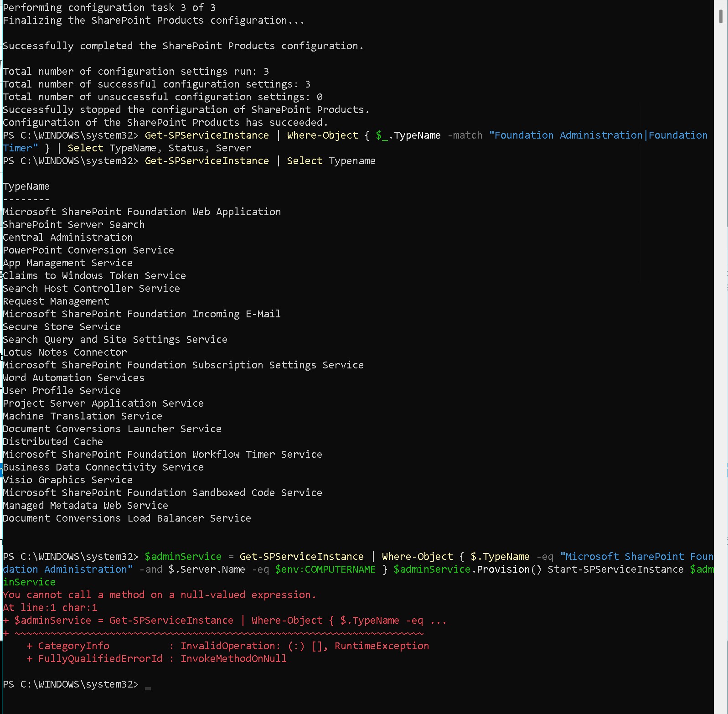Screen dimensions: 728x714
Task: Click 'Microsoft SharePoint Foundation Web Application' line
Action: click(142, 212)
